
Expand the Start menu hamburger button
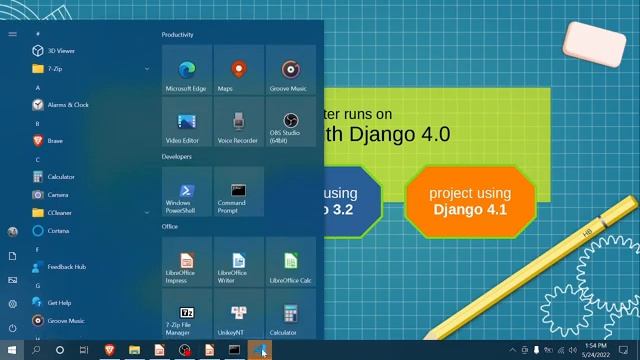[13, 34]
